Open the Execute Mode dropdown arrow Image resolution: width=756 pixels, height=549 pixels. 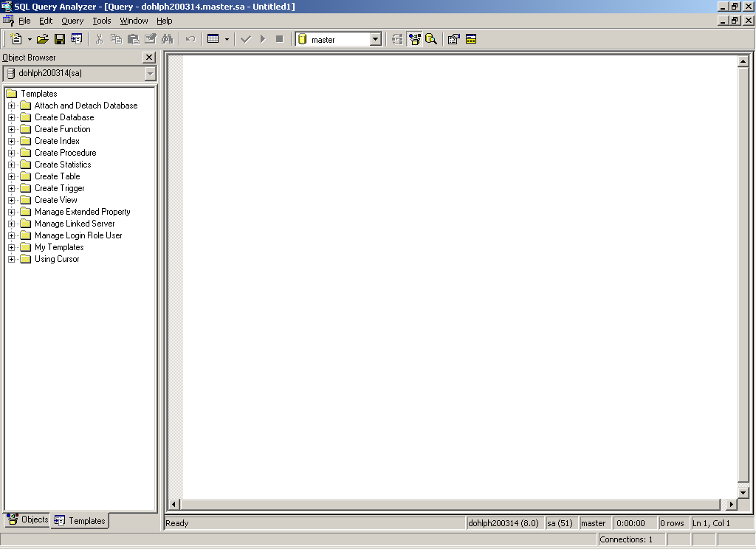pyautogui.click(x=227, y=40)
